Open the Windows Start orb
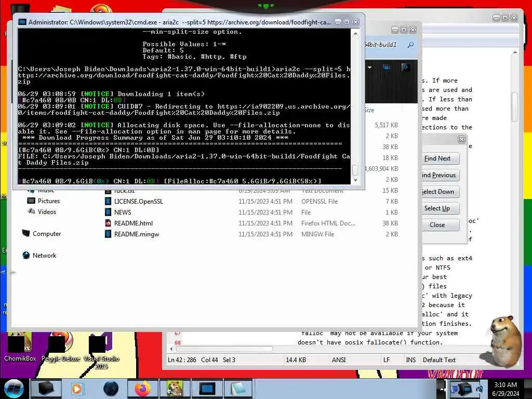The image size is (532, 399). tap(14, 389)
